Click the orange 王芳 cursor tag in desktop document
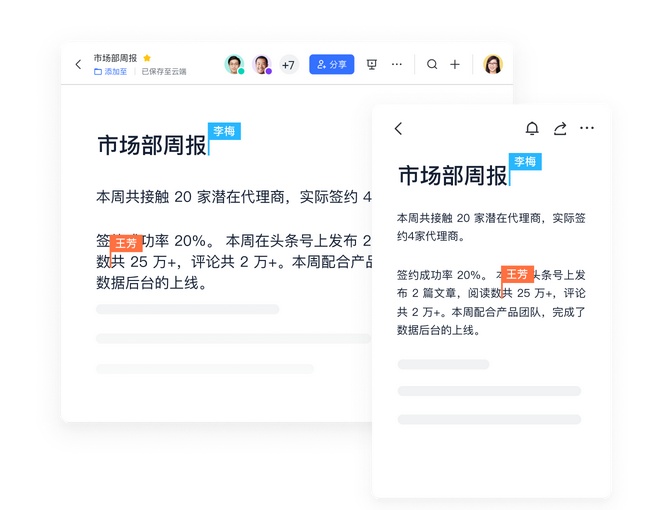665x510 pixels. coord(126,243)
